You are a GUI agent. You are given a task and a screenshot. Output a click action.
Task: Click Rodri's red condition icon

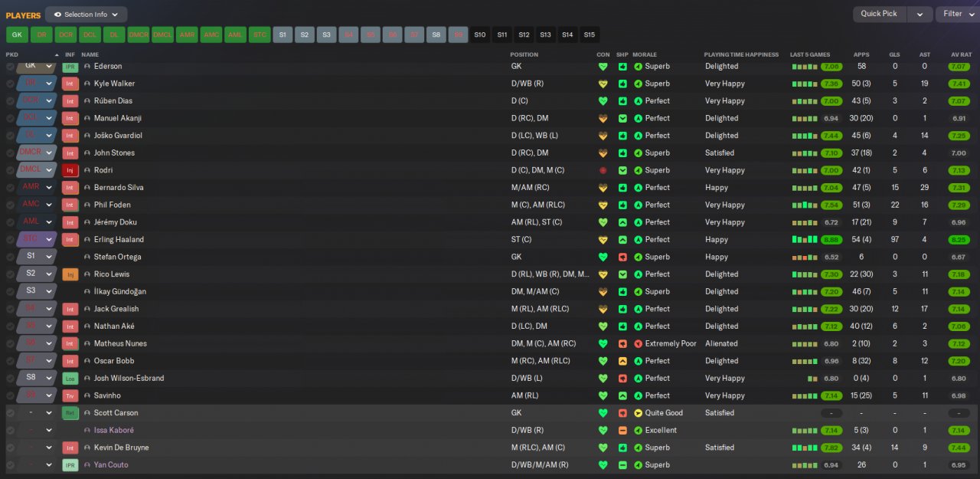point(603,170)
